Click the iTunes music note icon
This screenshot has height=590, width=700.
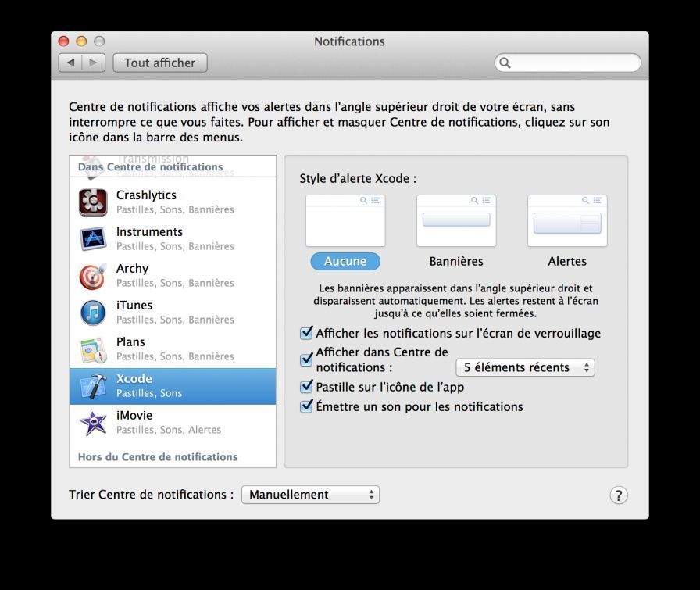point(93,313)
